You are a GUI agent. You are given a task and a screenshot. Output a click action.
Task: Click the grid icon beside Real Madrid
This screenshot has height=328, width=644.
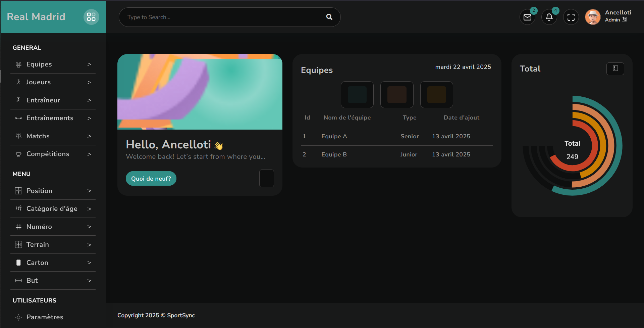tap(91, 17)
